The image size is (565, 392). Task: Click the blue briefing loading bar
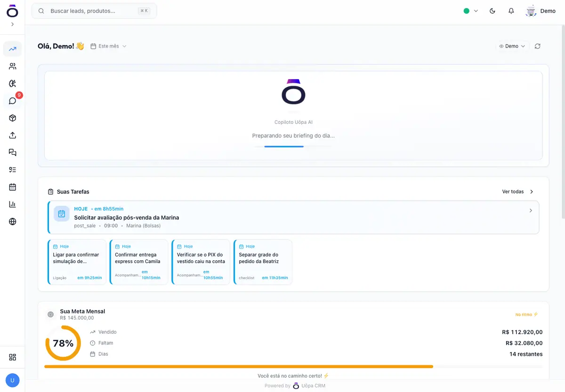(x=284, y=146)
